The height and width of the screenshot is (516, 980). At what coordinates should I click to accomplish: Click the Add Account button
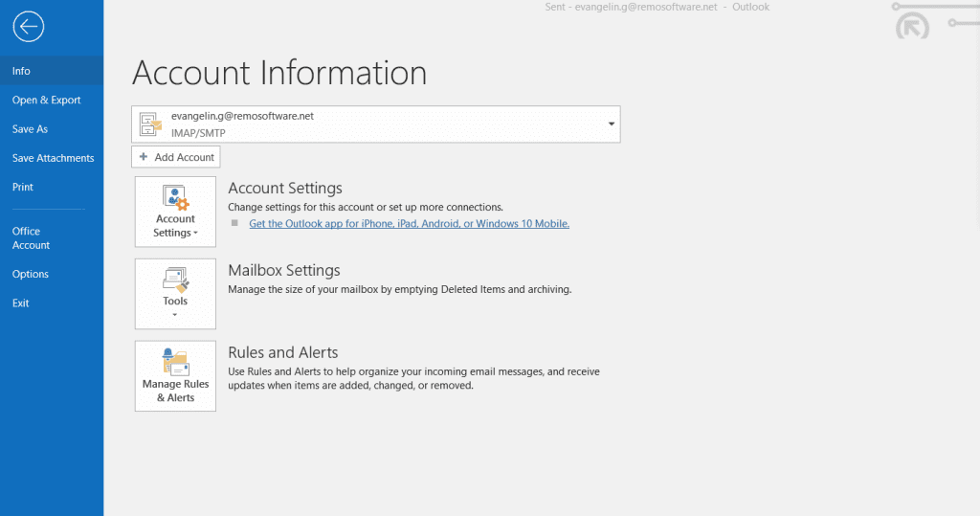point(176,157)
